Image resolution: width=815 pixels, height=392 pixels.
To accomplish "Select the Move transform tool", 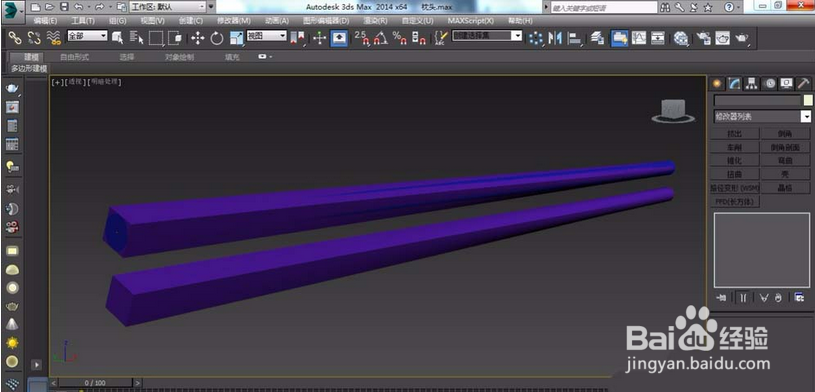I will point(198,38).
